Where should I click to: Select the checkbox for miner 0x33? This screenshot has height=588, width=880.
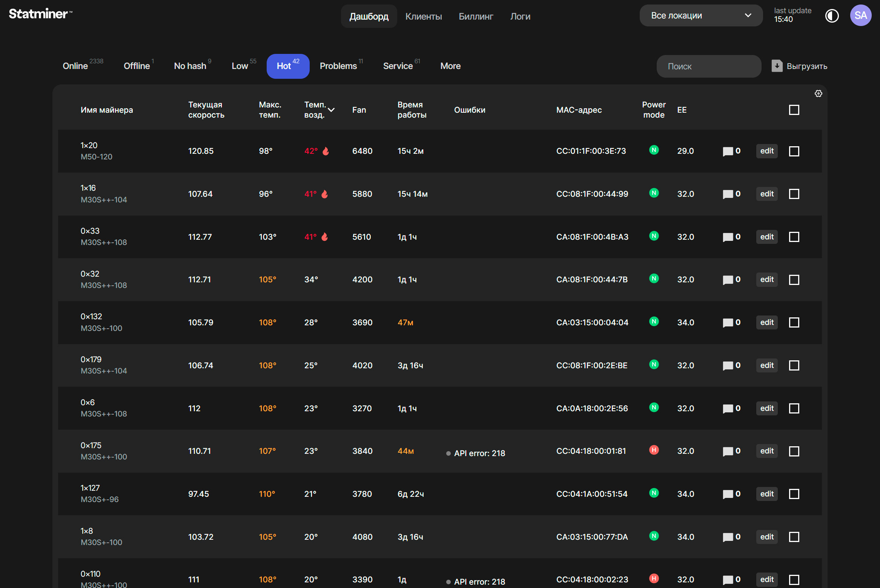[794, 237]
